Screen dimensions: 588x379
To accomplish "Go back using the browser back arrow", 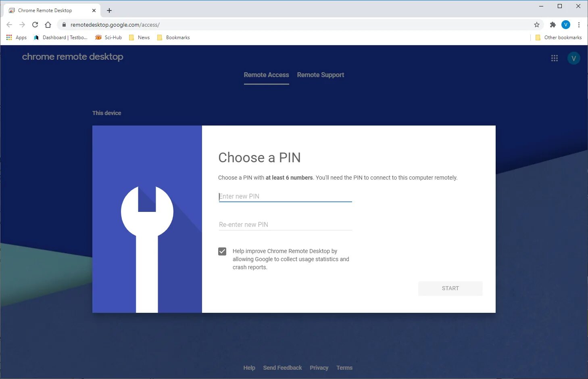I will 9,25.
